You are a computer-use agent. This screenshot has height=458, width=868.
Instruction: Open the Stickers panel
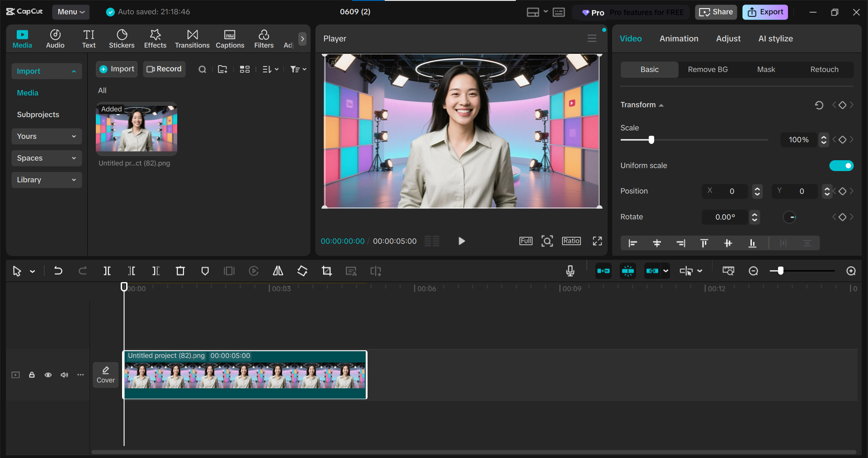coord(122,39)
